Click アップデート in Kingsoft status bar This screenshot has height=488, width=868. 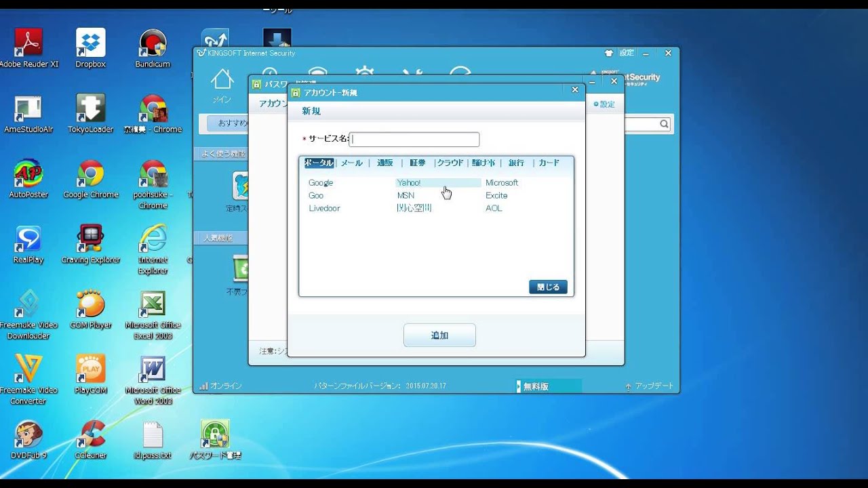click(650, 386)
